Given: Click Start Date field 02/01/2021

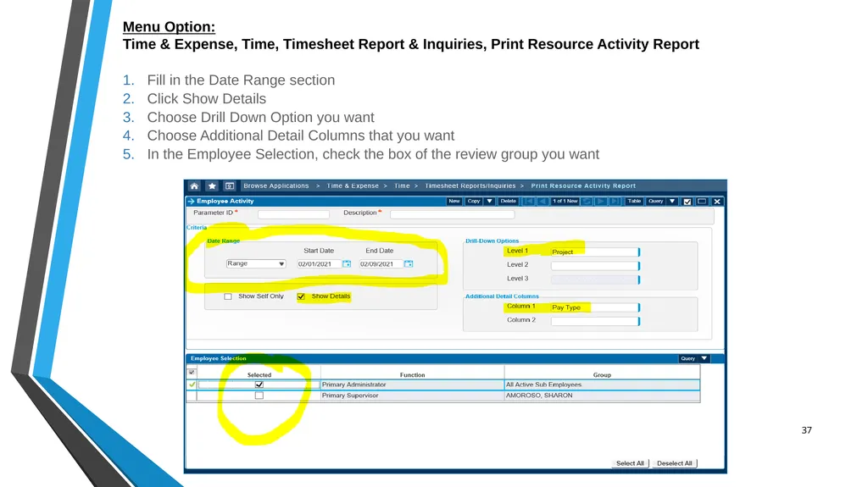Looking at the screenshot, I should click(319, 264).
